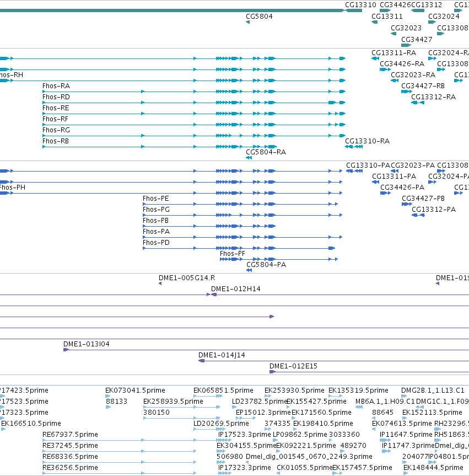Select the CG5804 gene label

tap(259, 17)
